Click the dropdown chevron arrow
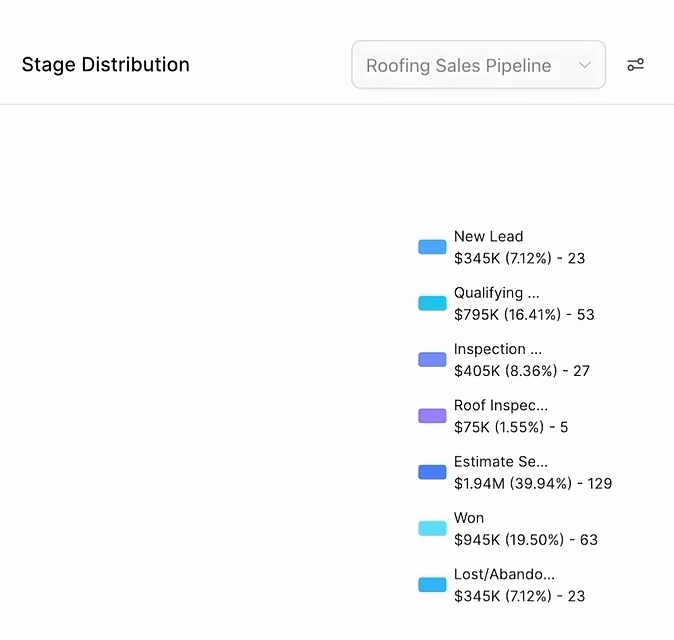The width and height of the screenshot is (674, 640). click(x=585, y=65)
